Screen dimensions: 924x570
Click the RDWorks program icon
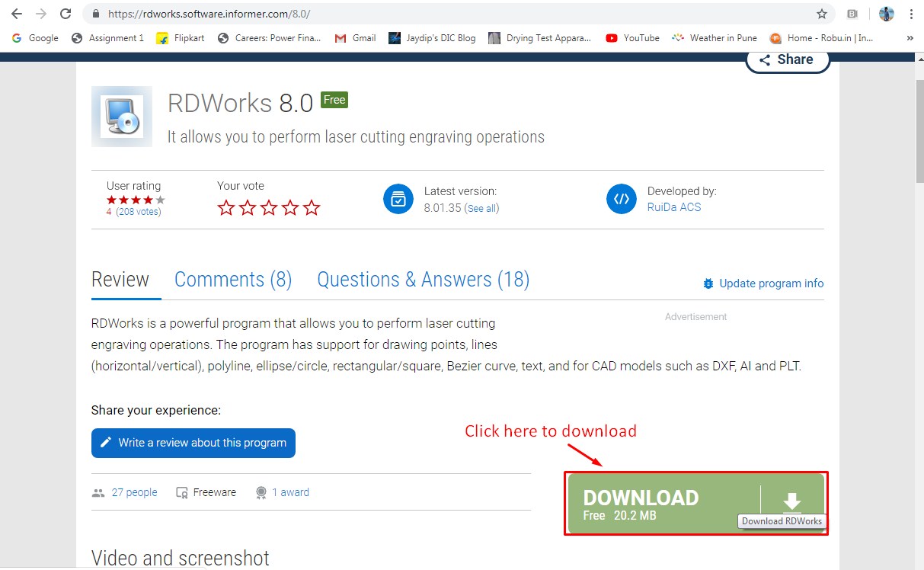click(x=122, y=117)
